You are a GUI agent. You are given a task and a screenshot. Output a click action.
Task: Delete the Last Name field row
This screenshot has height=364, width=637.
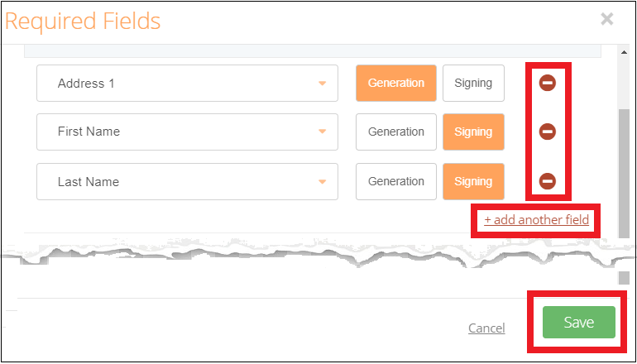pyautogui.click(x=547, y=181)
